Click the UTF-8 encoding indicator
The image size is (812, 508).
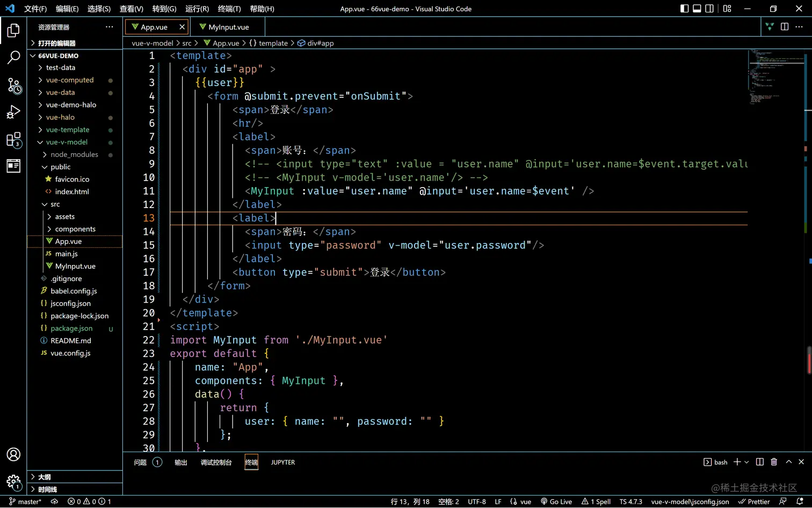coord(477,502)
